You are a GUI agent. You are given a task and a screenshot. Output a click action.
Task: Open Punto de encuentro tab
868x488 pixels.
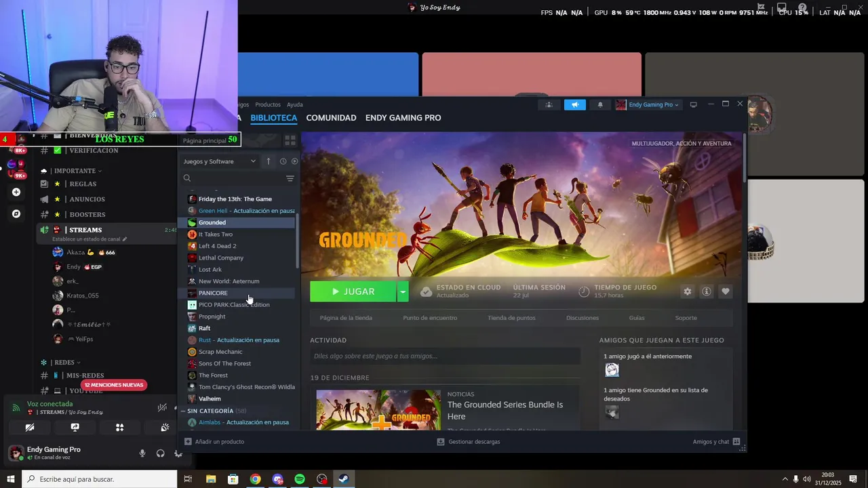tap(430, 318)
